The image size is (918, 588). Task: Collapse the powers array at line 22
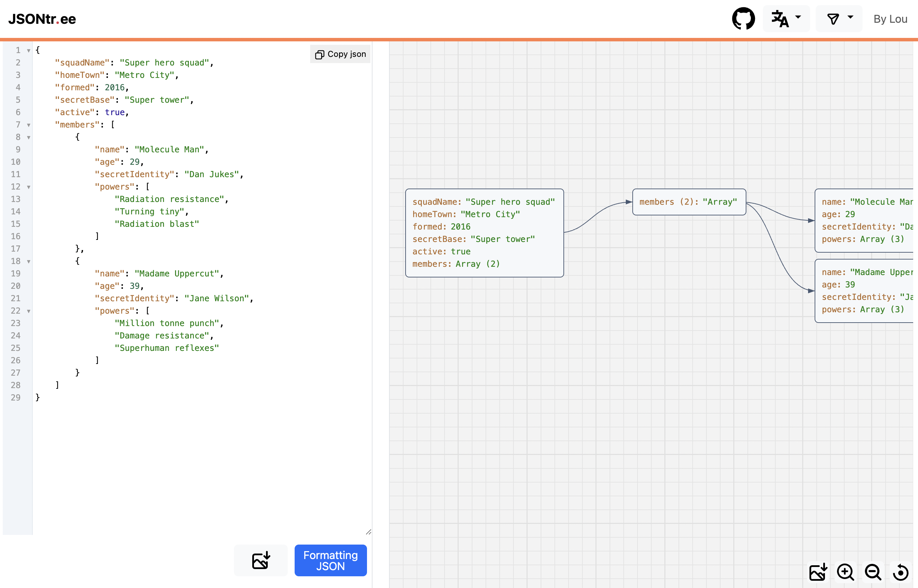[29, 311]
